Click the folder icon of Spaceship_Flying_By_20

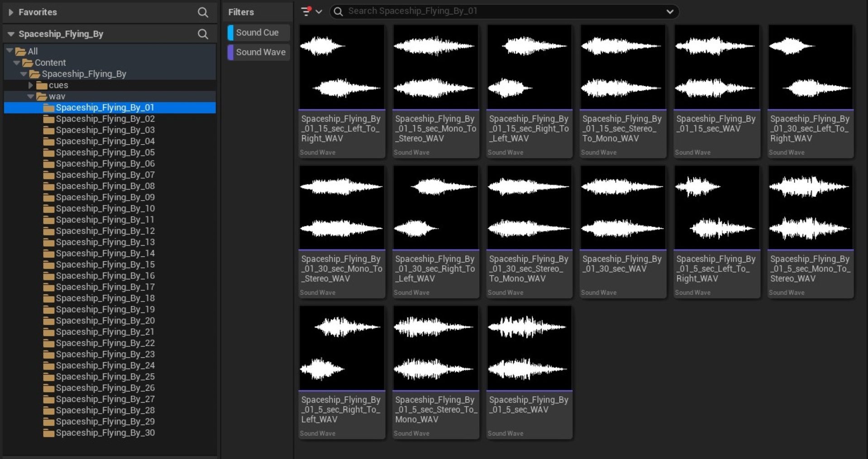48,321
